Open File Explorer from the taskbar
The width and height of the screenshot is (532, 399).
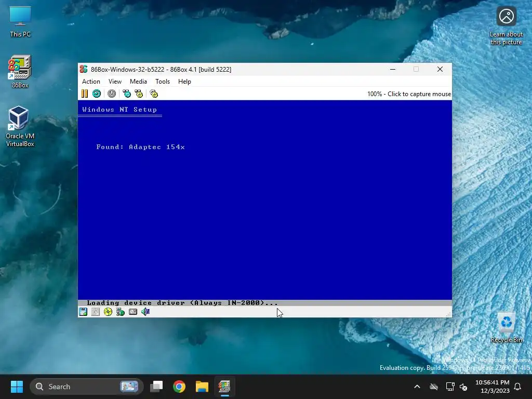click(202, 387)
